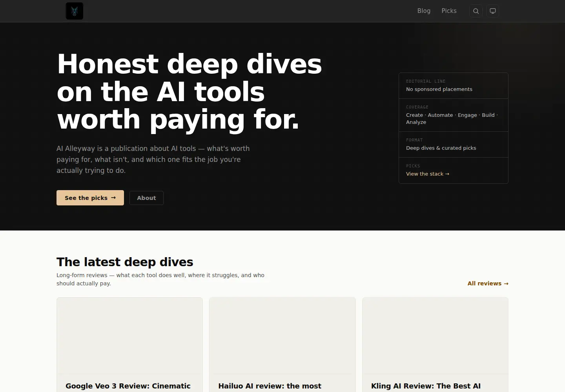Click the 'FORMAT' label
The image size is (565, 392).
point(414,140)
